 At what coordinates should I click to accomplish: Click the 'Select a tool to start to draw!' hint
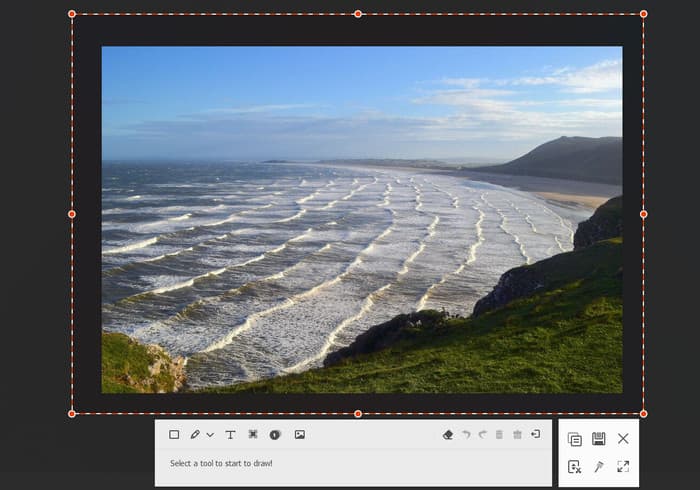click(x=221, y=463)
